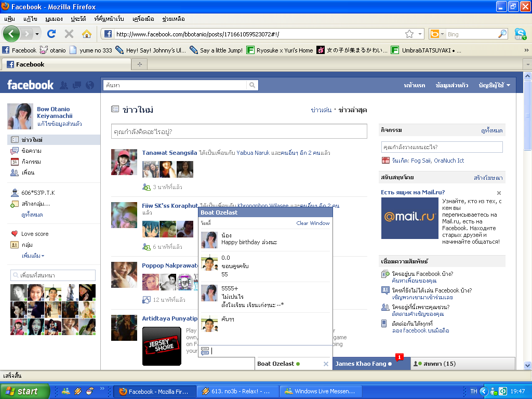Open the มุมมอง menu
This screenshot has width=532, height=399.
click(54, 19)
